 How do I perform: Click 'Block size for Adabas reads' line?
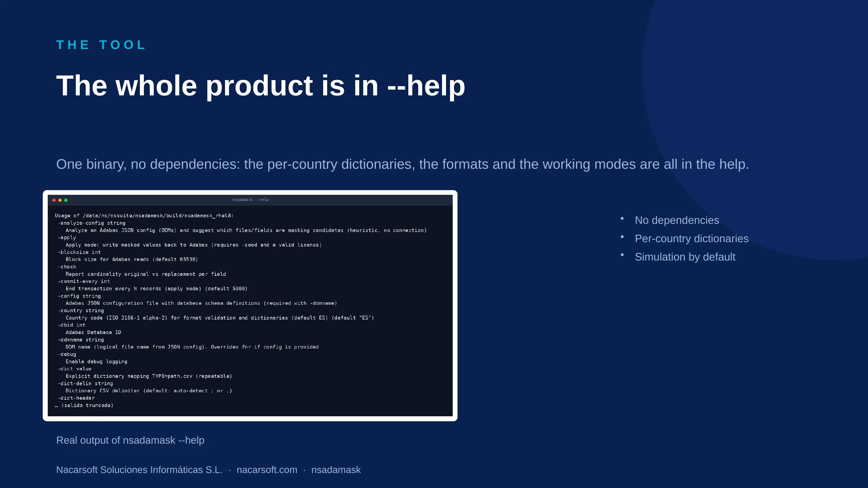pyautogui.click(x=132, y=259)
